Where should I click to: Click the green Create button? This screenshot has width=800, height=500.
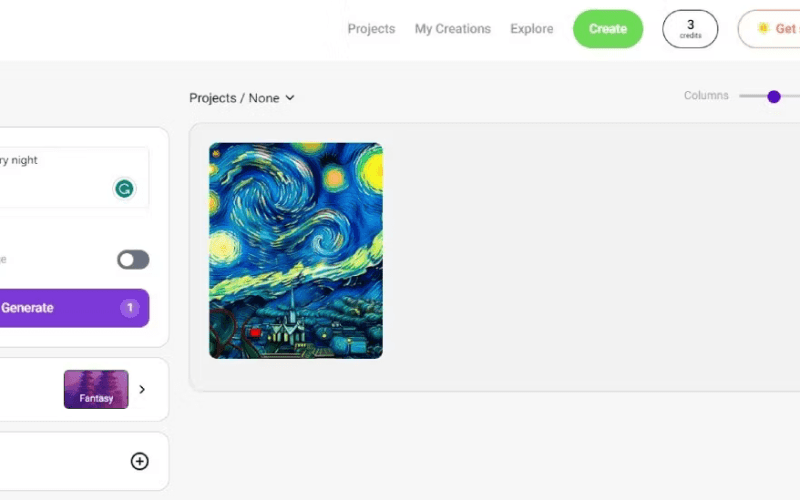(608, 29)
